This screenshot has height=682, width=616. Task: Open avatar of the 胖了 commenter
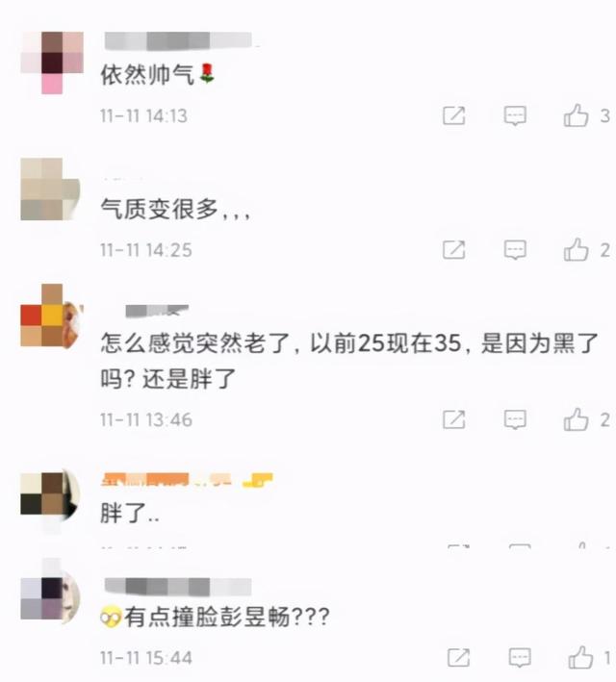[x=50, y=500]
